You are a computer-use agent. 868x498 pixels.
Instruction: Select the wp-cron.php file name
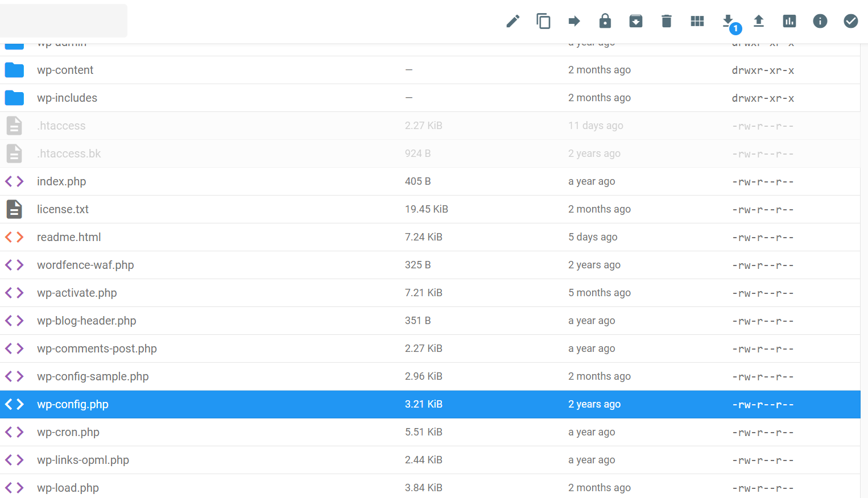pos(68,432)
